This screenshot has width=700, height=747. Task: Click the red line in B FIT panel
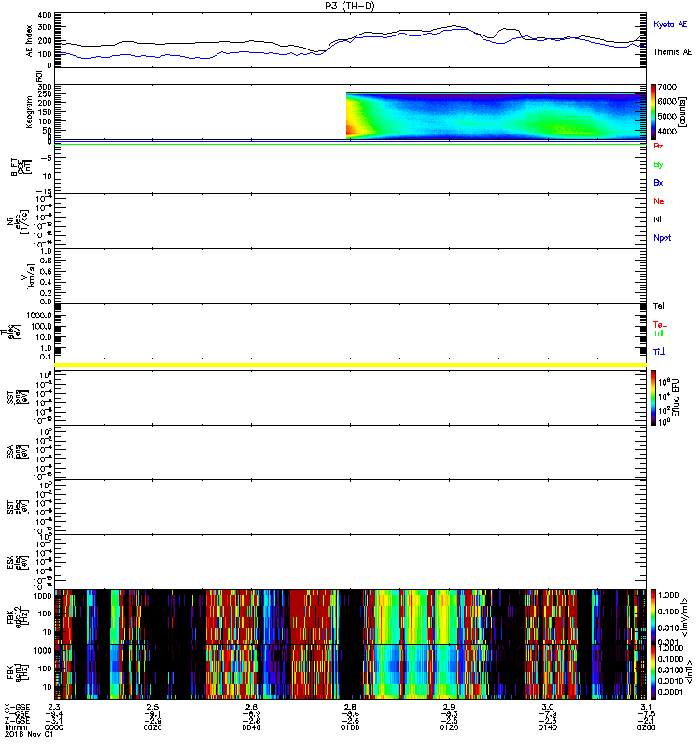(x=351, y=190)
